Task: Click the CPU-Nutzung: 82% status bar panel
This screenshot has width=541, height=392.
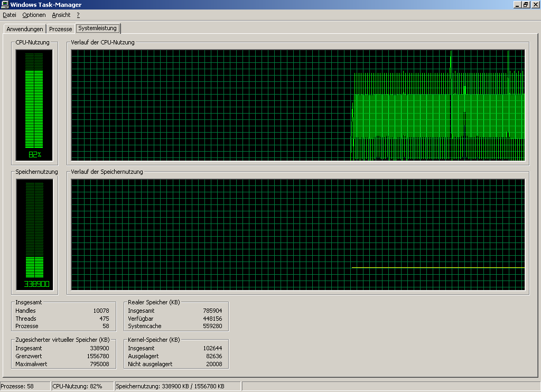Action: pyautogui.click(x=82, y=386)
